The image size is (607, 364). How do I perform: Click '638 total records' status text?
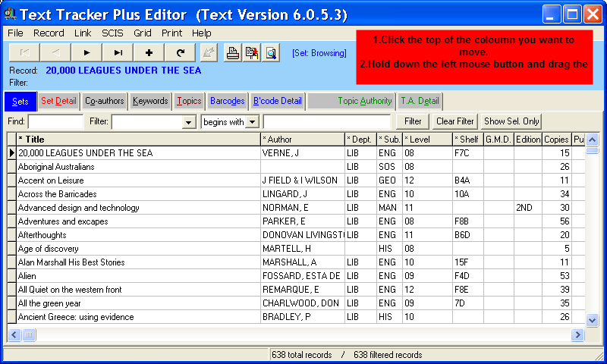pyautogui.click(x=301, y=355)
